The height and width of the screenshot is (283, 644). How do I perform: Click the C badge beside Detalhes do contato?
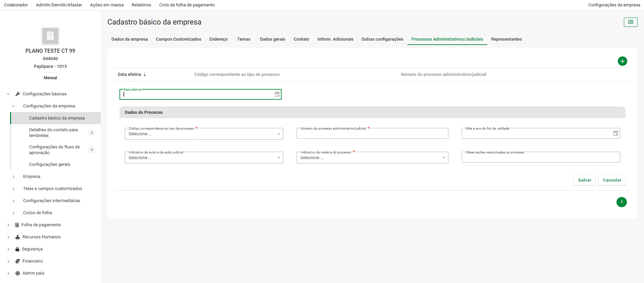coord(92,133)
